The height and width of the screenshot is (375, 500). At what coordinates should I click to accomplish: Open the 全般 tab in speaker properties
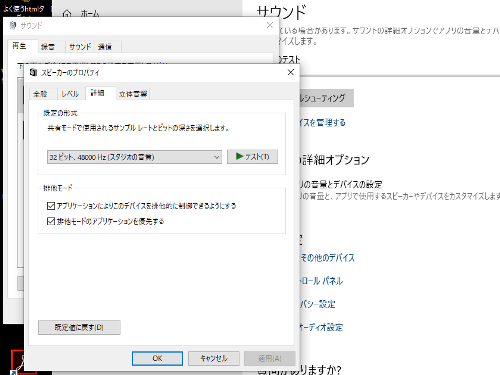pyautogui.click(x=40, y=94)
